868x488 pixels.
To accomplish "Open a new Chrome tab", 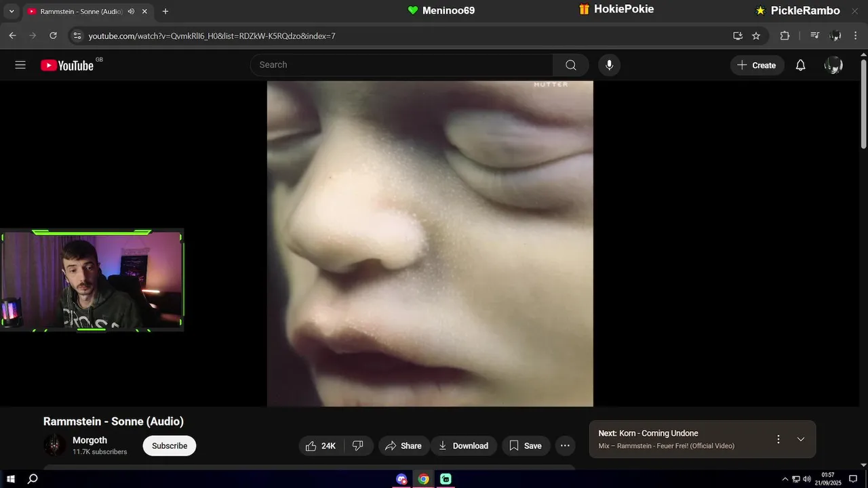I will [x=165, y=12].
